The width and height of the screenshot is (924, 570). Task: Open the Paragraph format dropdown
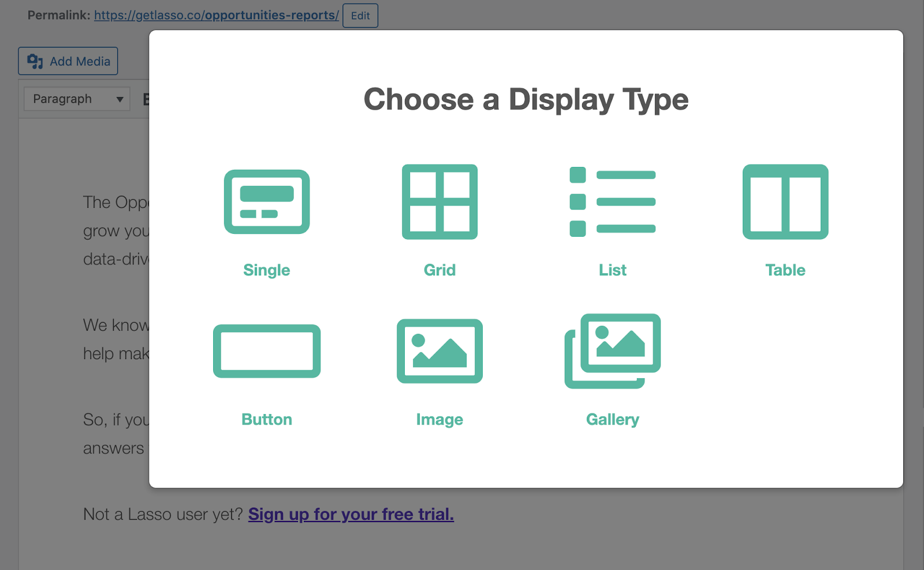pyautogui.click(x=77, y=99)
